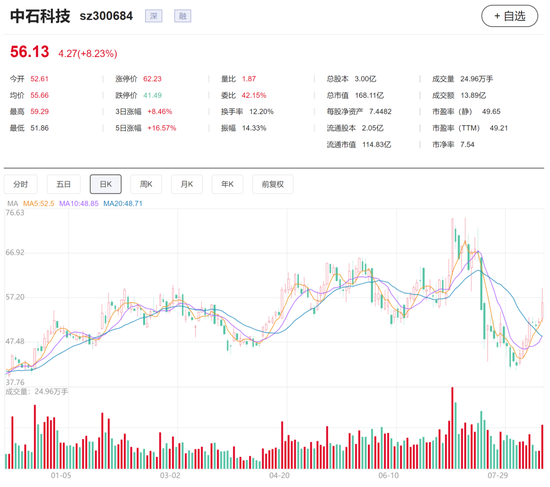Click the 融 margin badge icon
This screenshot has width=550, height=487.
point(182,16)
